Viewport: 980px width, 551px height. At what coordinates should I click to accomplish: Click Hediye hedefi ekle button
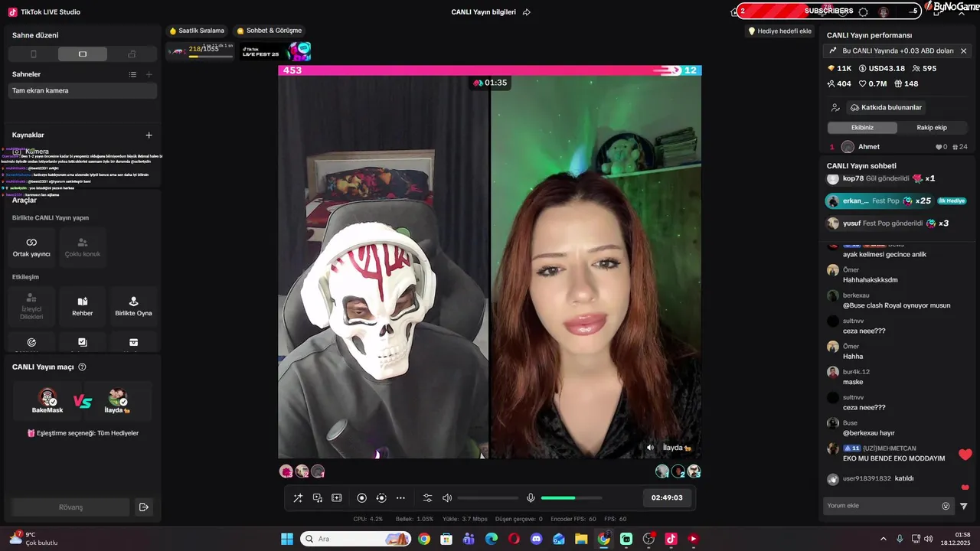779,31
